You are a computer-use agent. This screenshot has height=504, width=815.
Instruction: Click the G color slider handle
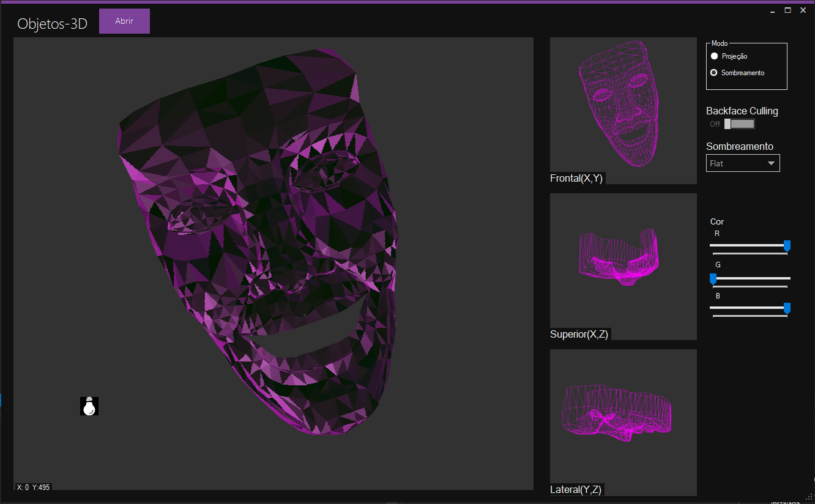point(713,278)
